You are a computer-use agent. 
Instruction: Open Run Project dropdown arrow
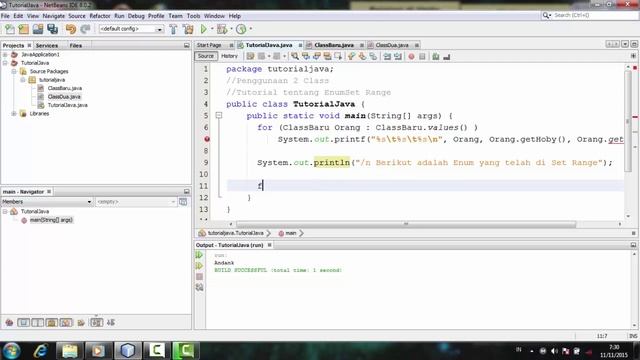[x=212, y=29]
